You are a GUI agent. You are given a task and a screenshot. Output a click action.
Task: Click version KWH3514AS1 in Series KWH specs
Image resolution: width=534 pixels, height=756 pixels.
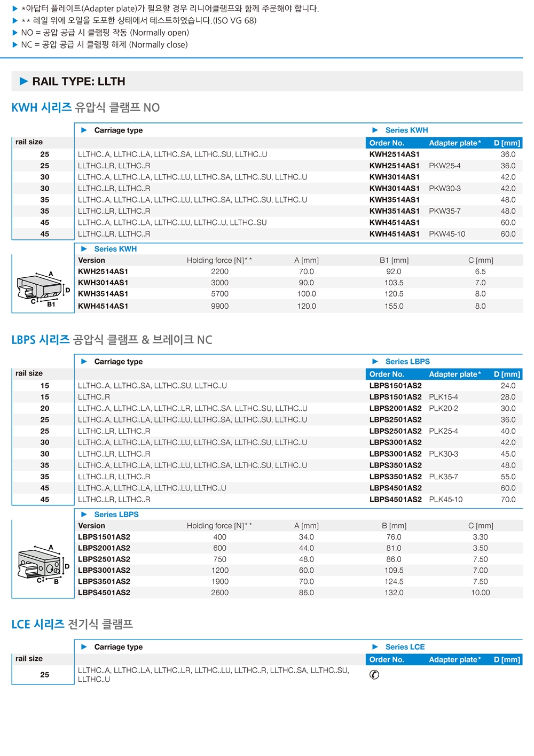[103, 294]
